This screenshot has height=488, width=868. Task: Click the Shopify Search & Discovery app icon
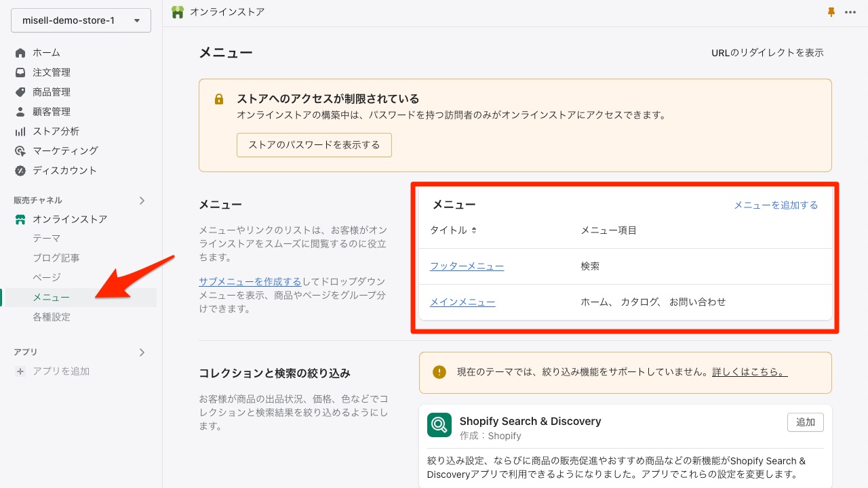tap(439, 426)
